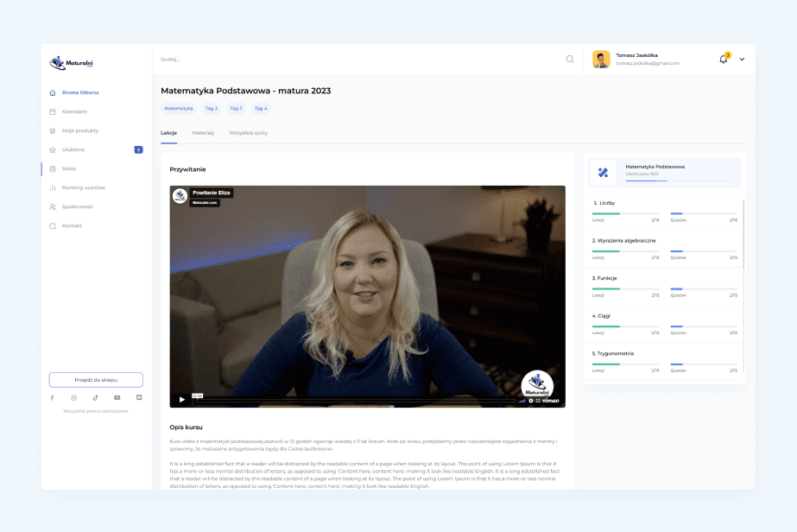Click the Maturalni watermark on the video
This screenshot has width=797, height=532.
[537, 383]
